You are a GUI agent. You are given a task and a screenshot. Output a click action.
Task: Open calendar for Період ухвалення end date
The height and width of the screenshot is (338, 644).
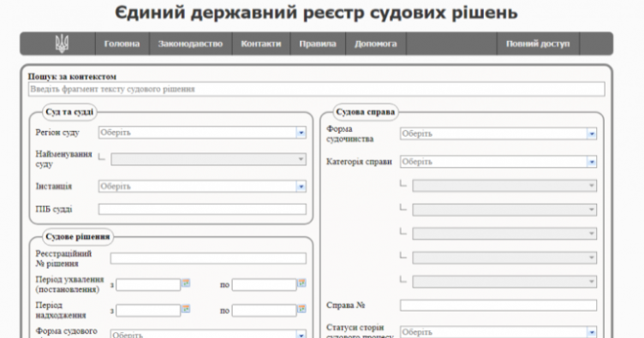pyautogui.click(x=301, y=283)
